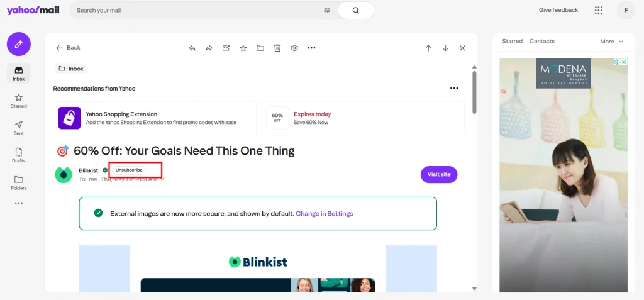Expand more sidebar items below Folders
Screen dimensions: 644x300
click(x=19, y=203)
